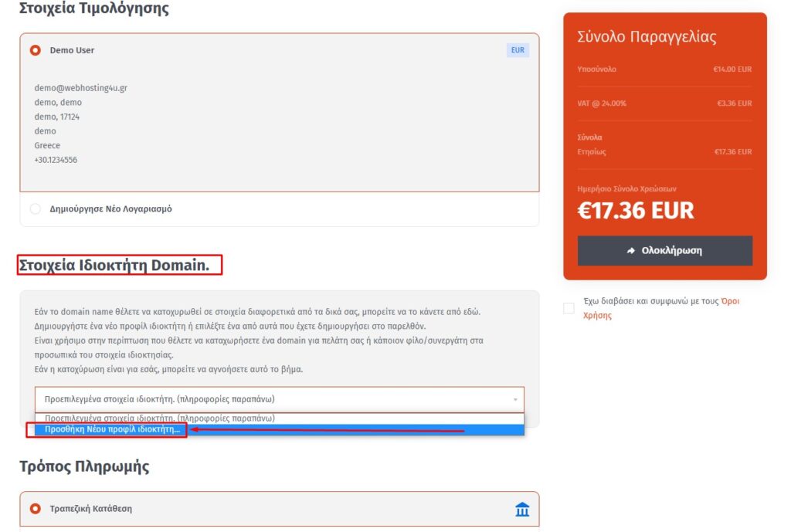
Task: Select Δημιούργησε Νέο Λογαριασμό radio option
Action: coord(36,208)
